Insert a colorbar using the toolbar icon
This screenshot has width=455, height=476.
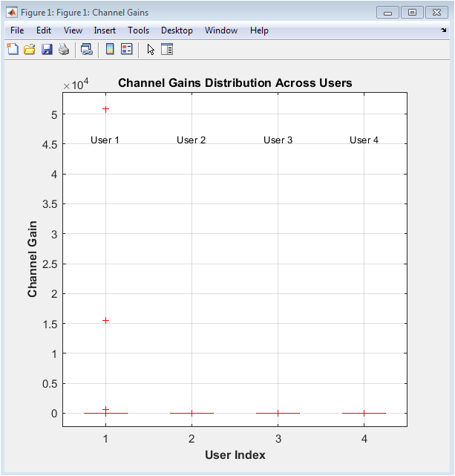(110, 50)
